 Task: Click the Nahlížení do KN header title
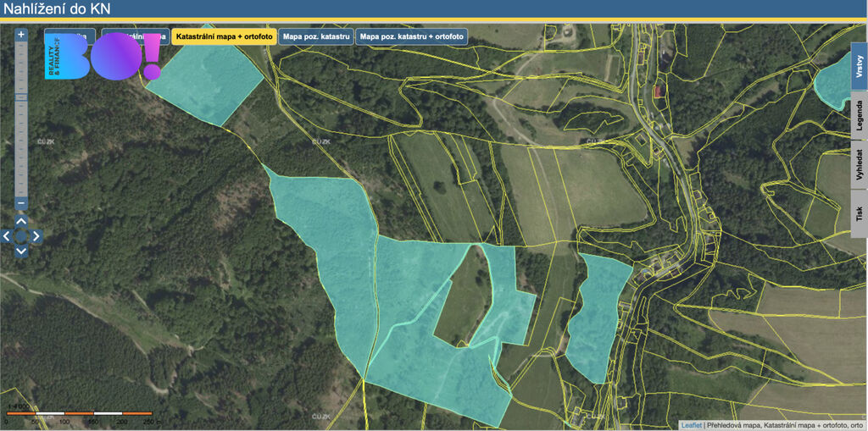coord(56,9)
